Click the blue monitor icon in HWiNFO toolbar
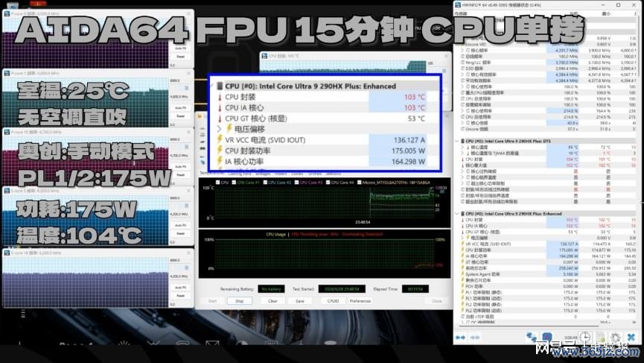 546,338
